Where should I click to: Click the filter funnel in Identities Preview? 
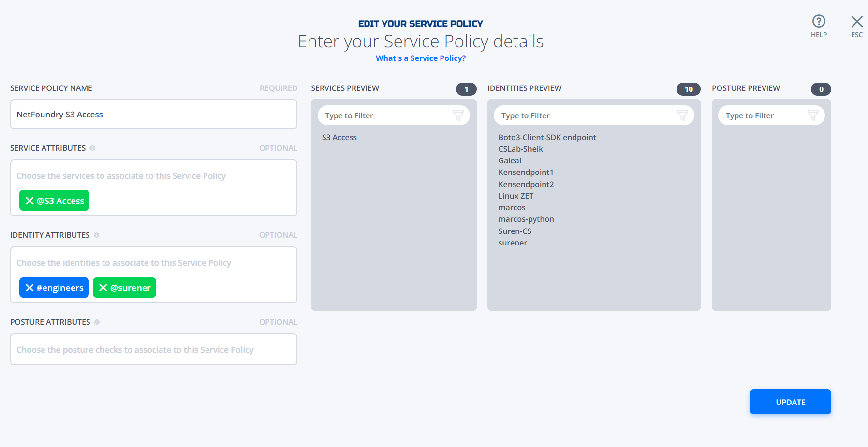(682, 115)
